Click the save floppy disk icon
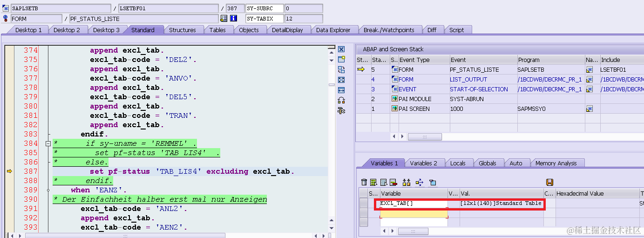The image size is (644, 238). click(549, 182)
